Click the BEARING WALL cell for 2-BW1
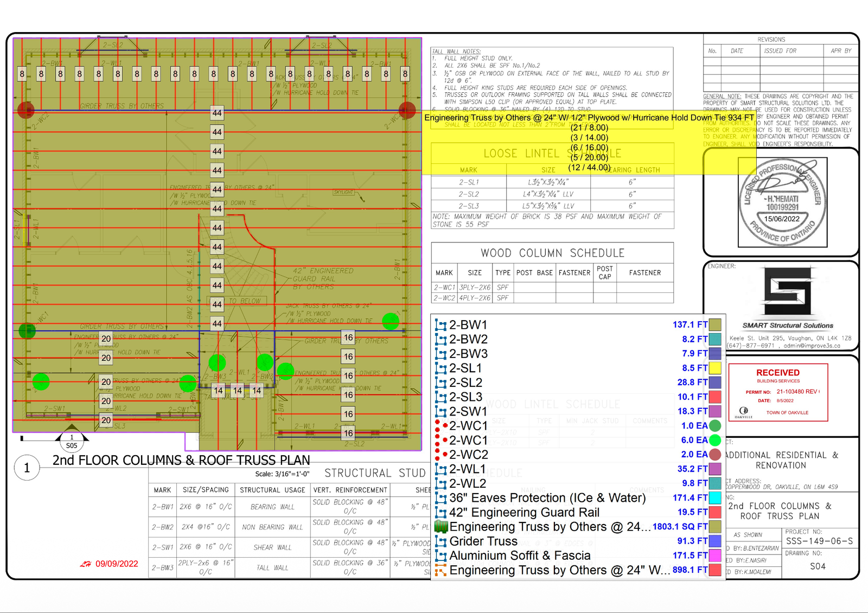 coord(272,507)
